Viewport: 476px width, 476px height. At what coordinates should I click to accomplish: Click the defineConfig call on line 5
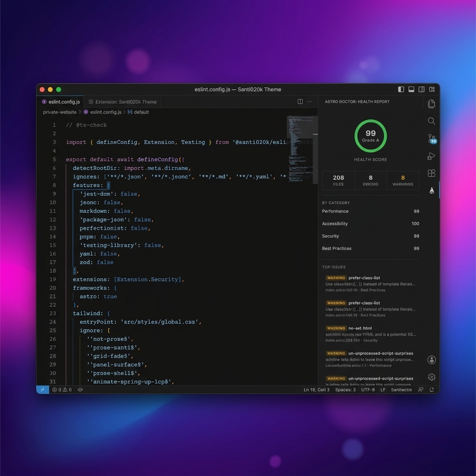click(157, 159)
